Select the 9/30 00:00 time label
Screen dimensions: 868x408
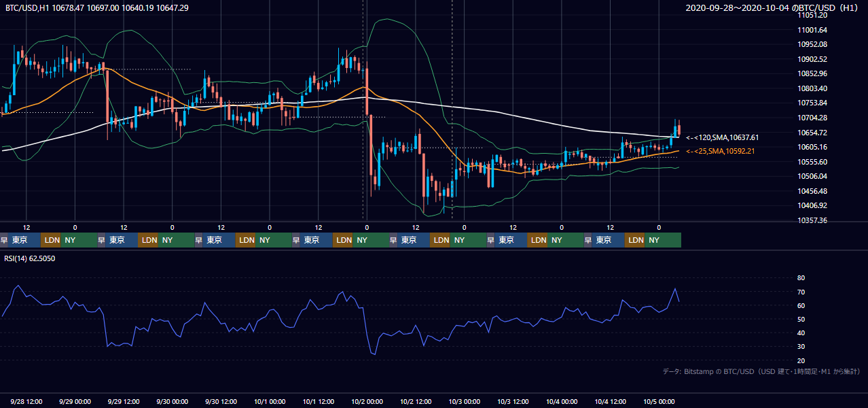pos(173,402)
